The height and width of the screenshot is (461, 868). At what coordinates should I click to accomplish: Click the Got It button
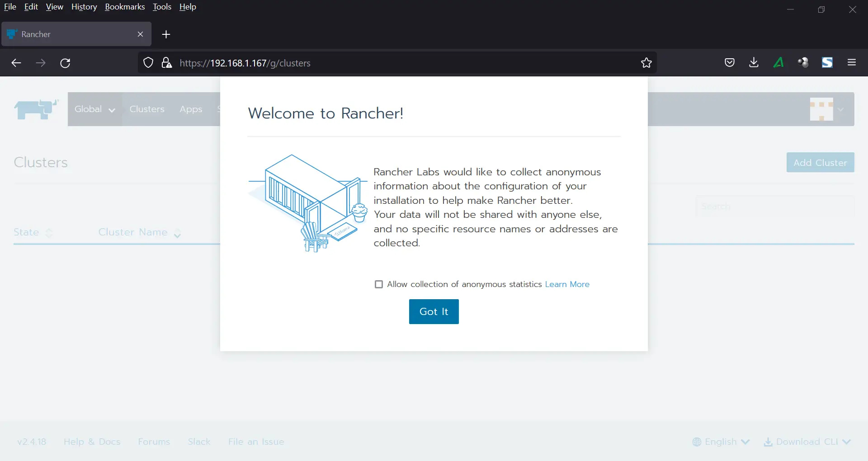pyautogui.click(x=434, y=311)
